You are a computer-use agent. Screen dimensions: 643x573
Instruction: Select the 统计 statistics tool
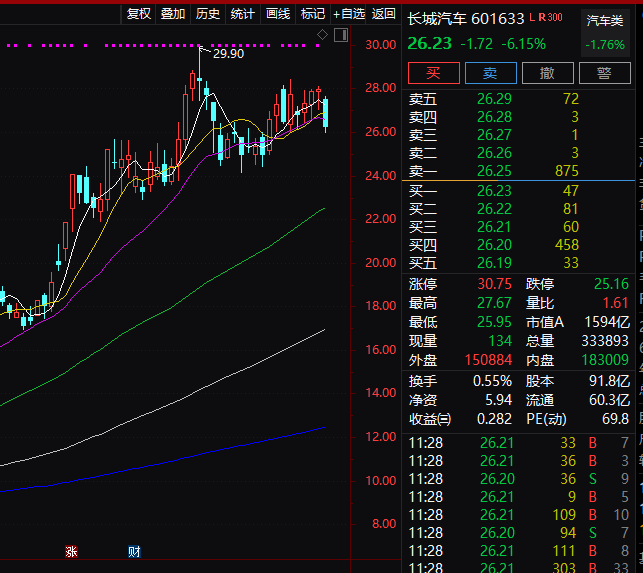click(x=243, y=14)
